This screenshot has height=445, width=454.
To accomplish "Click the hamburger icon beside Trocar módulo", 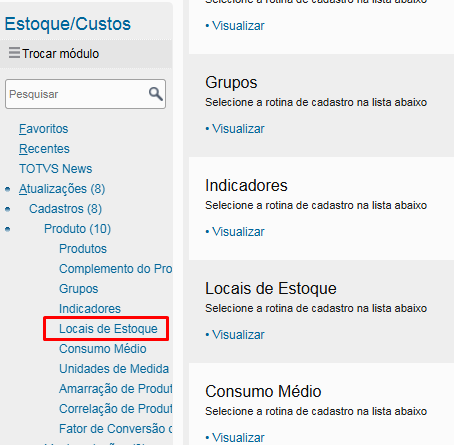I will (x=14, y=53).
